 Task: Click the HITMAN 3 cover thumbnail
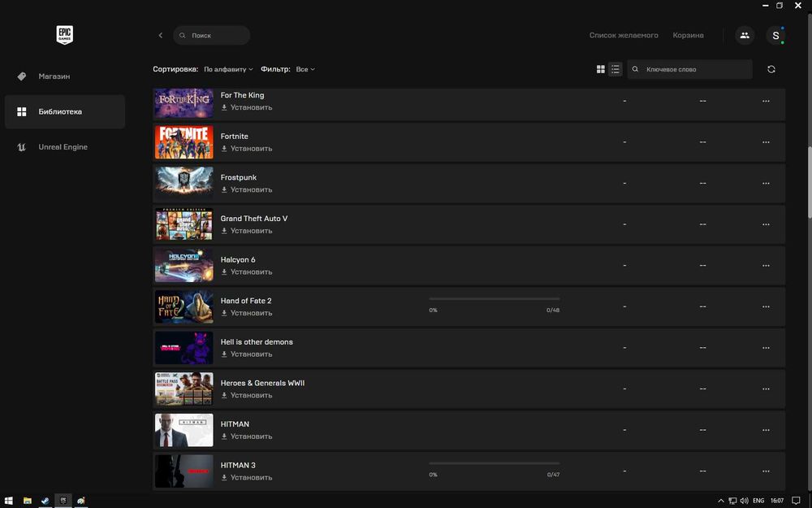click(x=184, y=471)
